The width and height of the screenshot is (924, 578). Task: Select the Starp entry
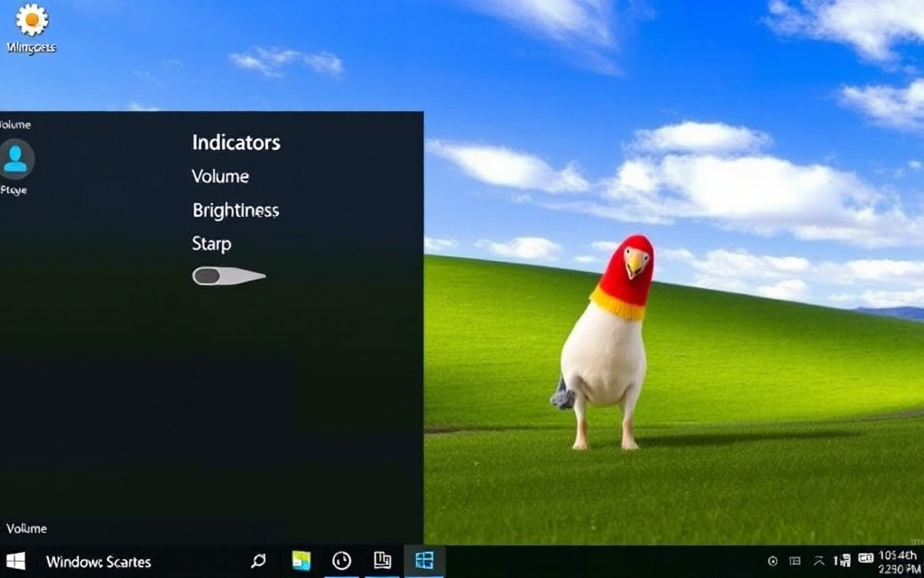(211, 244)
